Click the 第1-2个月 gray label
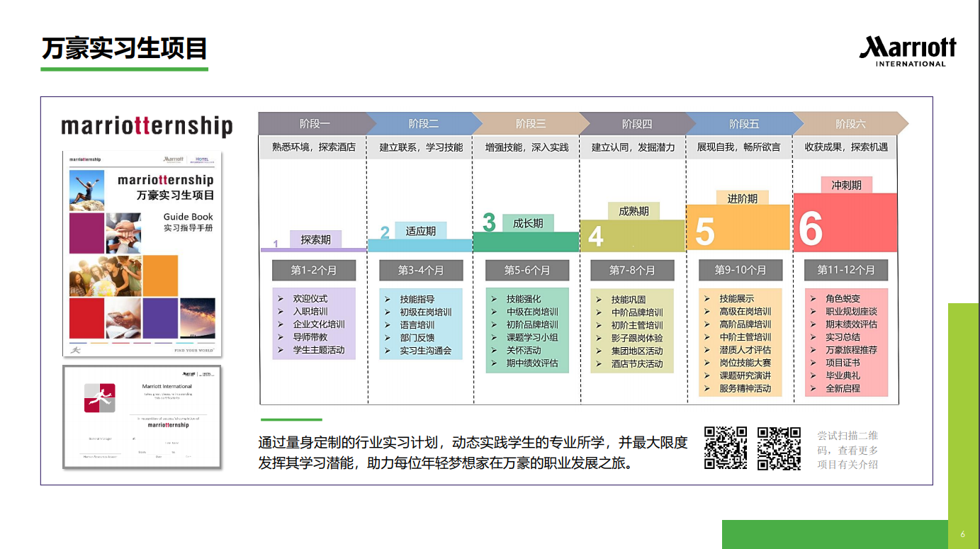Screen dimensions: 980x549 [x=314, y=270]
